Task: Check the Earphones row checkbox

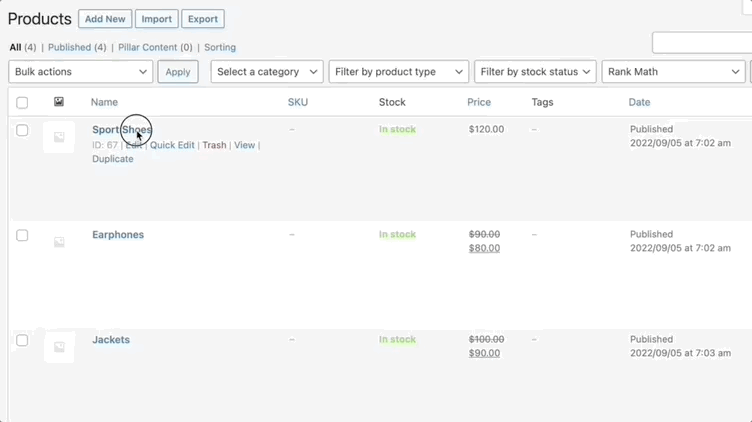Action: (22, 235)
